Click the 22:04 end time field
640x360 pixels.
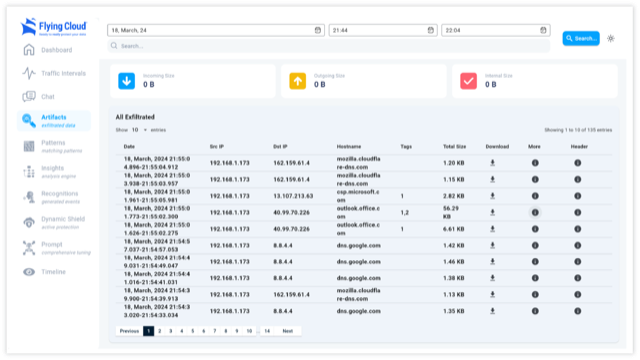[x=496, y=30]
